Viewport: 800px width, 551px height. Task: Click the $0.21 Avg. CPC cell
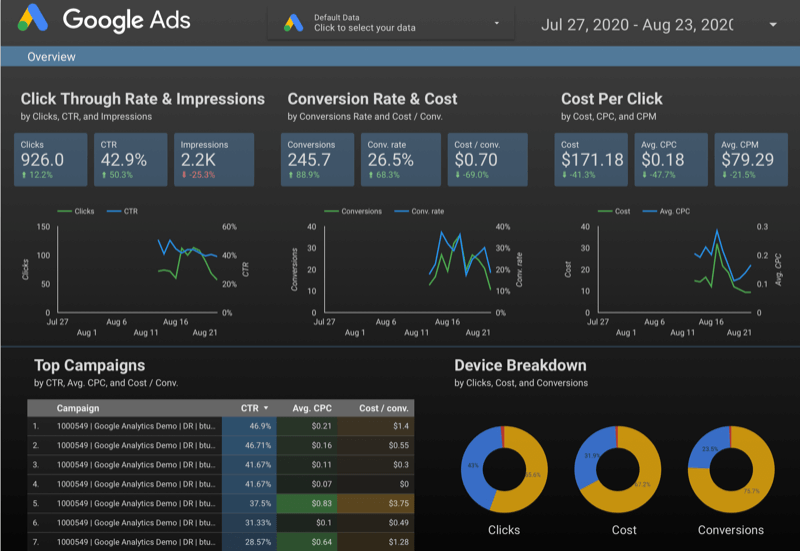coord(307,426)
